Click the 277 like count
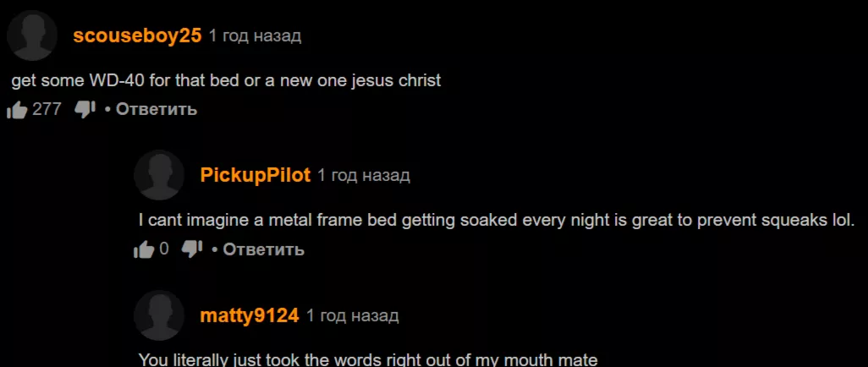 point(47,110)
